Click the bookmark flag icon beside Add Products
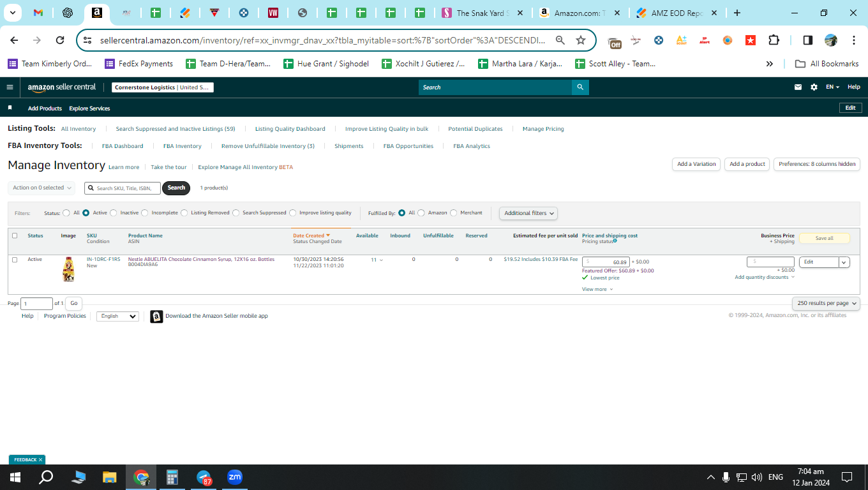This screenshot has width=868, height=490. [10, 108]
